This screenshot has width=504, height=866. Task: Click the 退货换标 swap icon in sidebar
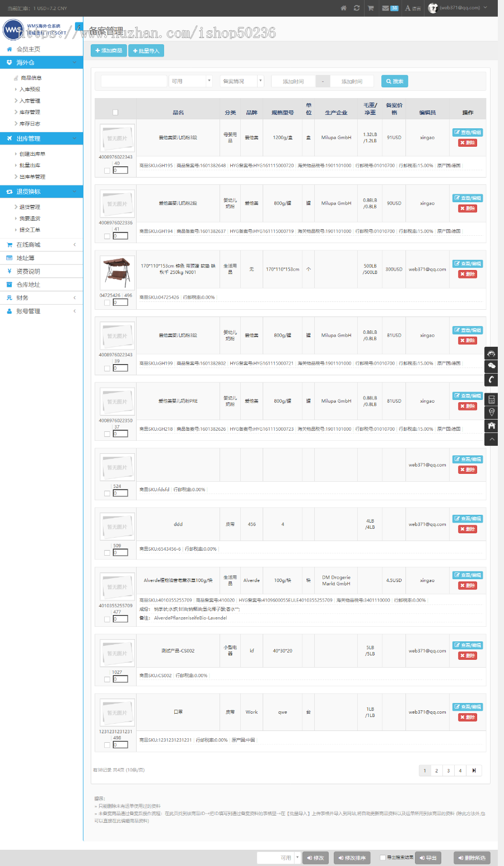(10, 192)
